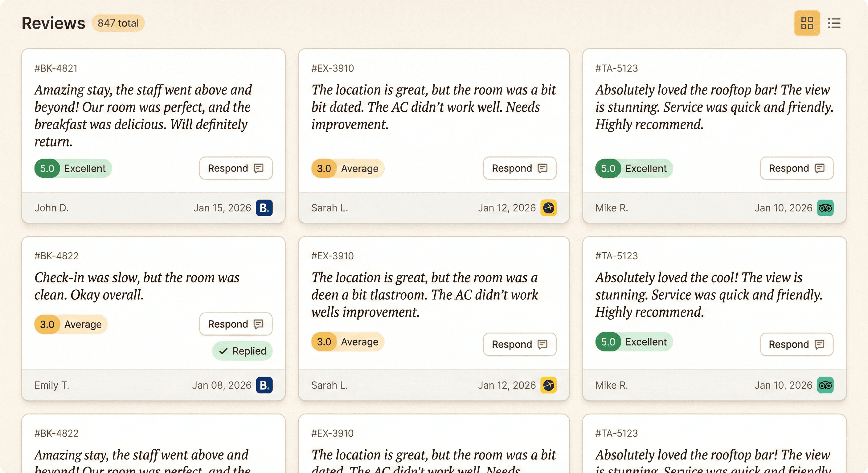This screenshot has width=868, height=473.
Task: Click the Replied badge on Emily's review
Action: 242,351
